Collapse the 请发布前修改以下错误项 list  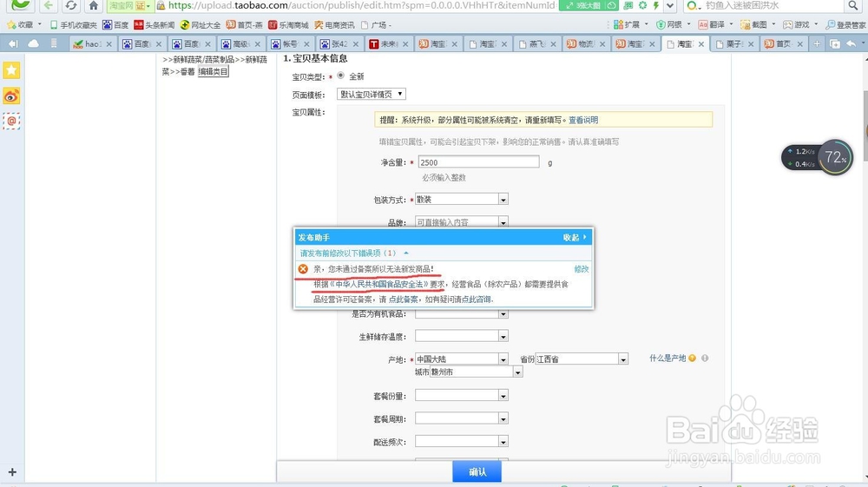[x=405, y=253]
